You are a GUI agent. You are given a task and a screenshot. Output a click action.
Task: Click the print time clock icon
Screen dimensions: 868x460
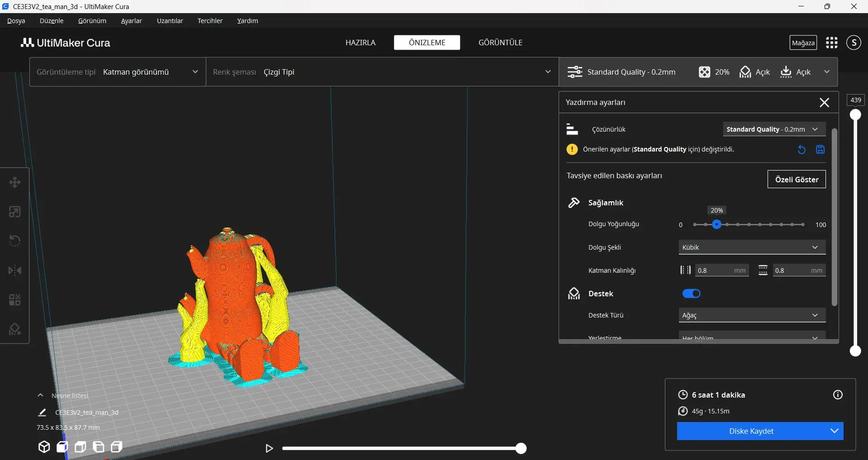pyautogui.click(x=683, y=395)
